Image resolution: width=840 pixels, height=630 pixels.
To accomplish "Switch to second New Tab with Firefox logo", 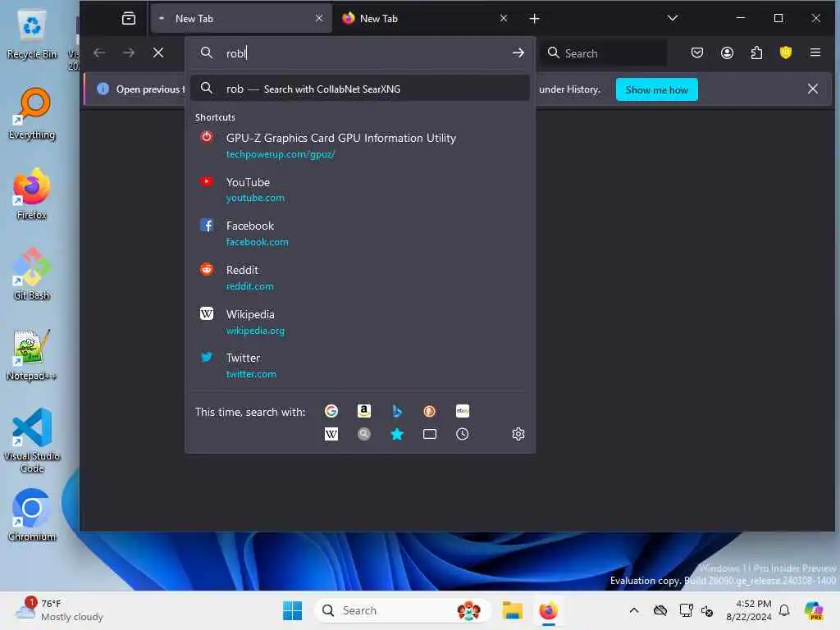I will pos(424,18).
